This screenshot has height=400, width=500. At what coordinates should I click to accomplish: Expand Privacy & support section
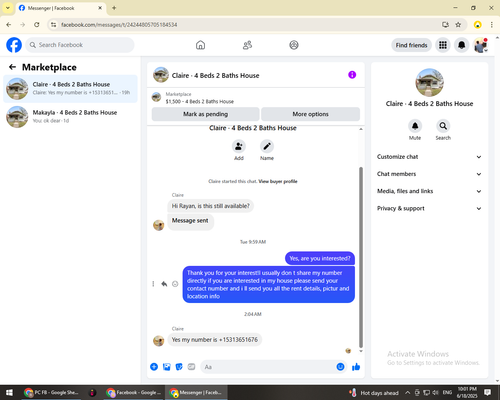429,209
